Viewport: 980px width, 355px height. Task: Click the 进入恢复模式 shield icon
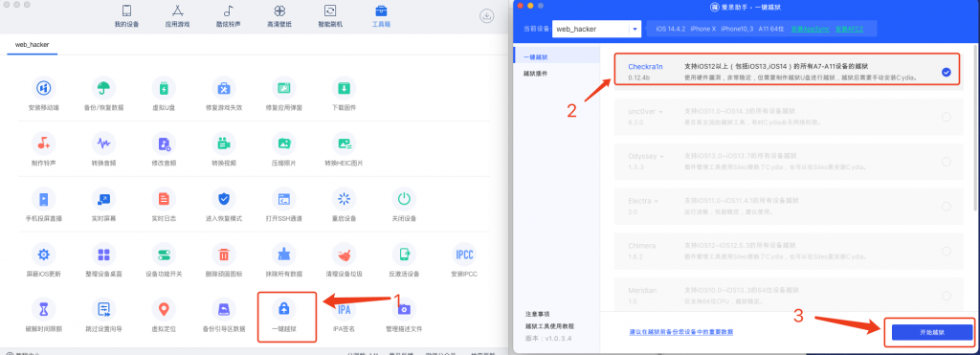point(224,199)
